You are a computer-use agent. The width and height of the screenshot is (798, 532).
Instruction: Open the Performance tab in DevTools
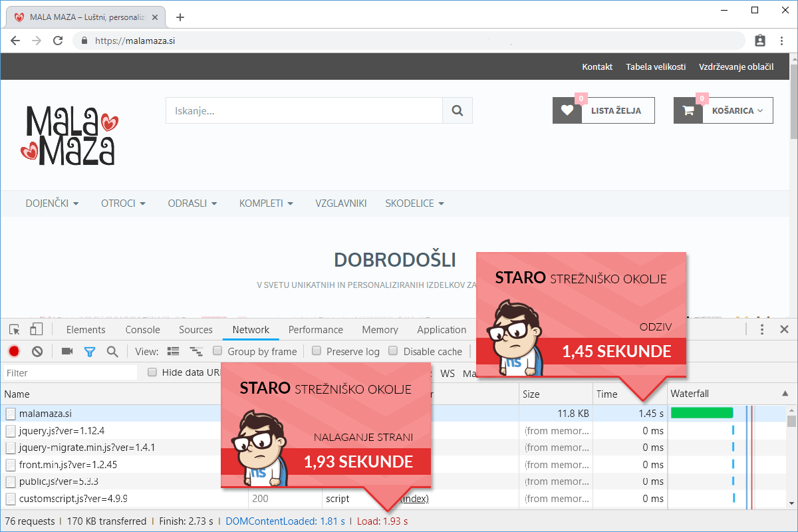[x=315, y=329]
